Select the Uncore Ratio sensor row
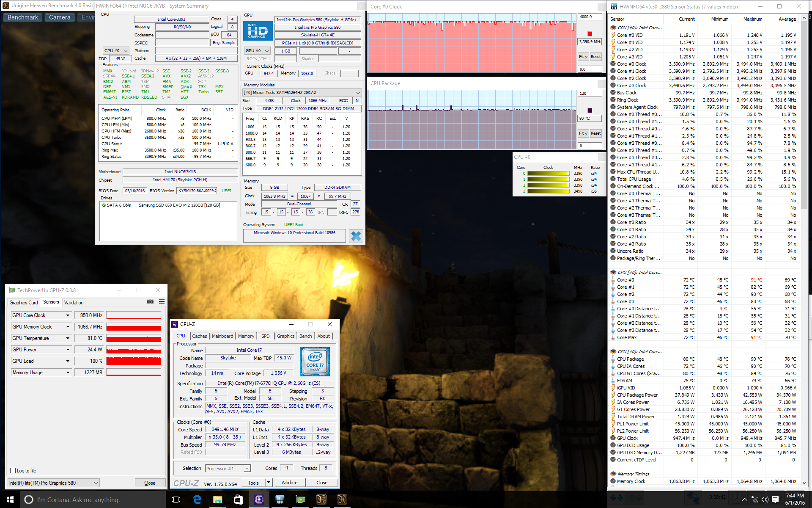 [704, 251]
